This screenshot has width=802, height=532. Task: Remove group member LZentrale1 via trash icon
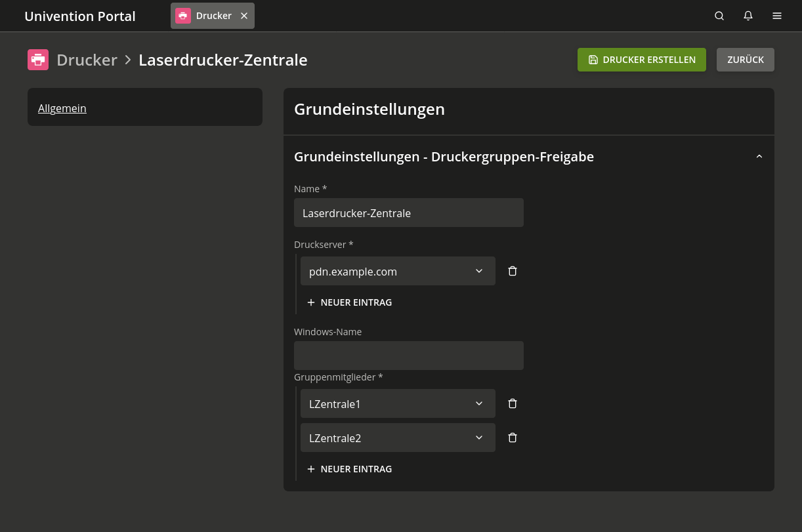click(x=513, y=403)
